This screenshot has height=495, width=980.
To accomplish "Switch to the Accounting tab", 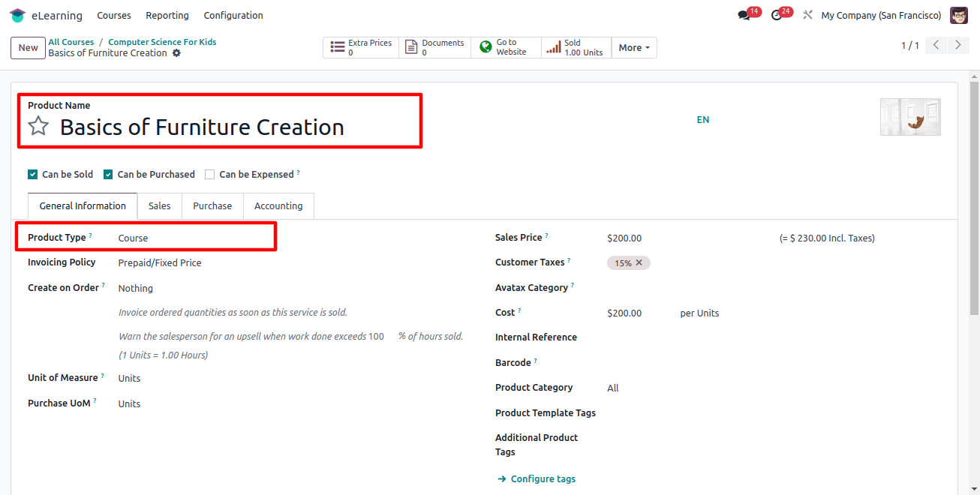I will (x=278, y=206).
